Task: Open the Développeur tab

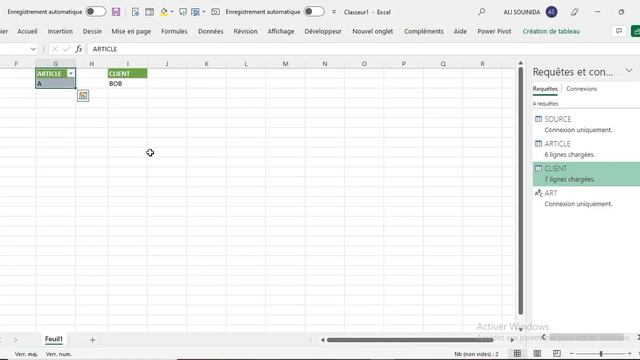Action: 323,31
